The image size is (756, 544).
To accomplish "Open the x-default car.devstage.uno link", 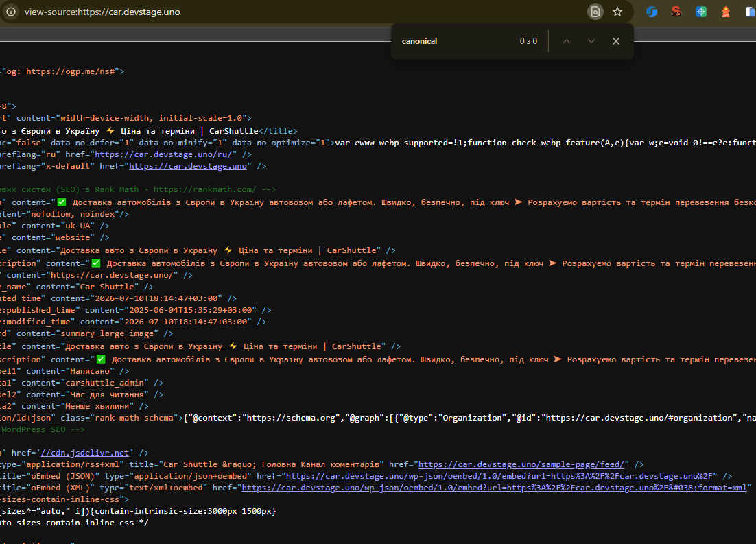I will (x=188, y=166).
